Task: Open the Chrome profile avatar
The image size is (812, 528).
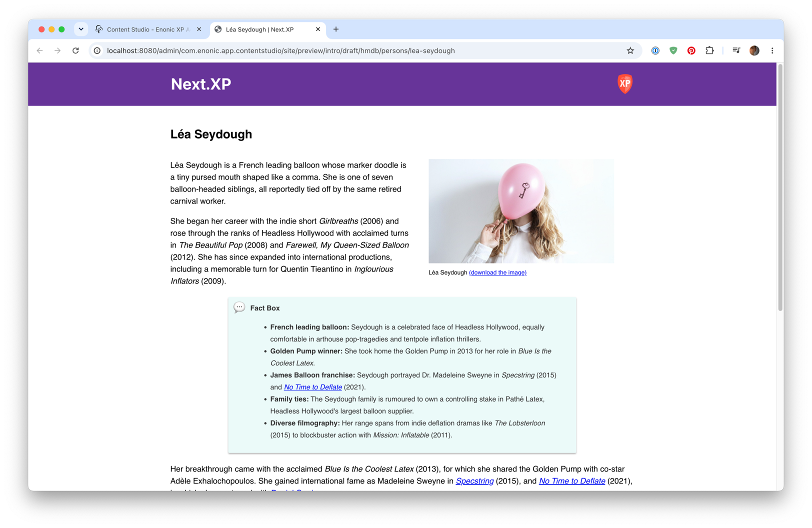Action: (x=754, y=50)
